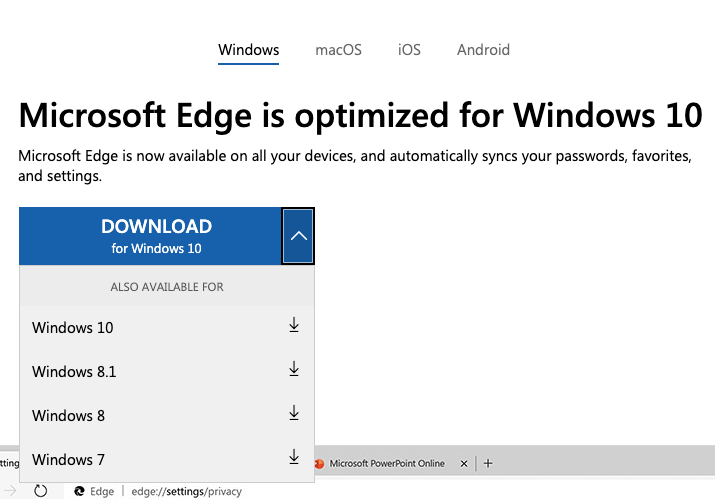Open the iOS tab
Viewport: 715px width, 499px height.
(409, 50)
